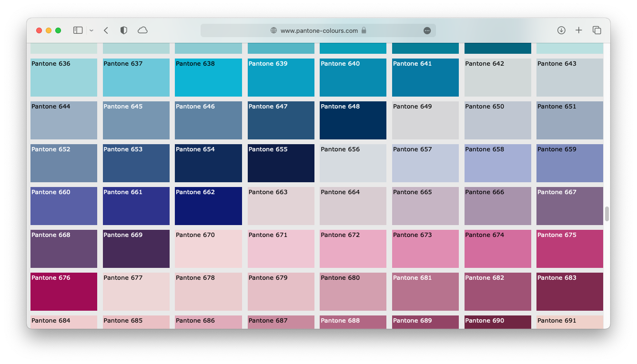Select the Pantone 646 swatch
Image resolution: width=637 pixels, height=364 pixels.
point(208,120)
